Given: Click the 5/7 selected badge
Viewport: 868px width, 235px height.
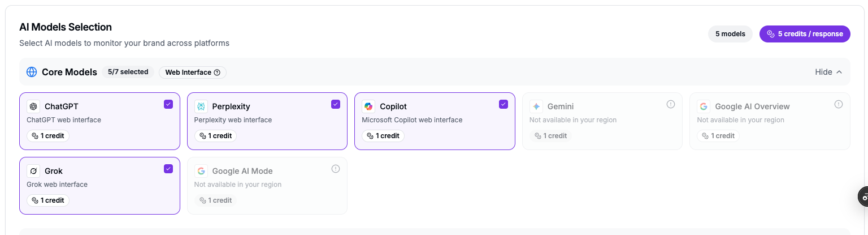Looking at the screenshot, I should click(x=128, y=72).
